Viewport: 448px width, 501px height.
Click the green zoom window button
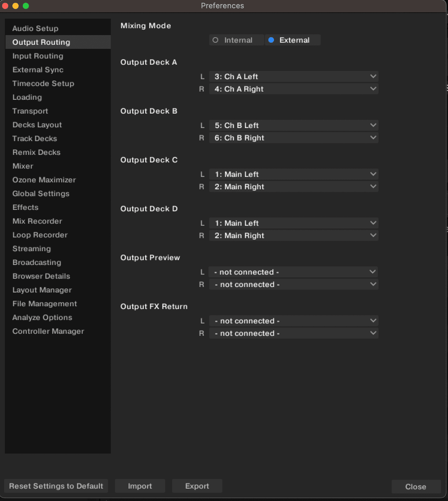pos(26,6)
